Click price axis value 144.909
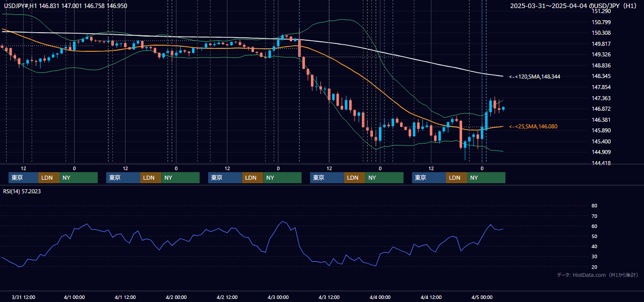The width and height of the screenshot is (644, 302). [x=601, y=152]
